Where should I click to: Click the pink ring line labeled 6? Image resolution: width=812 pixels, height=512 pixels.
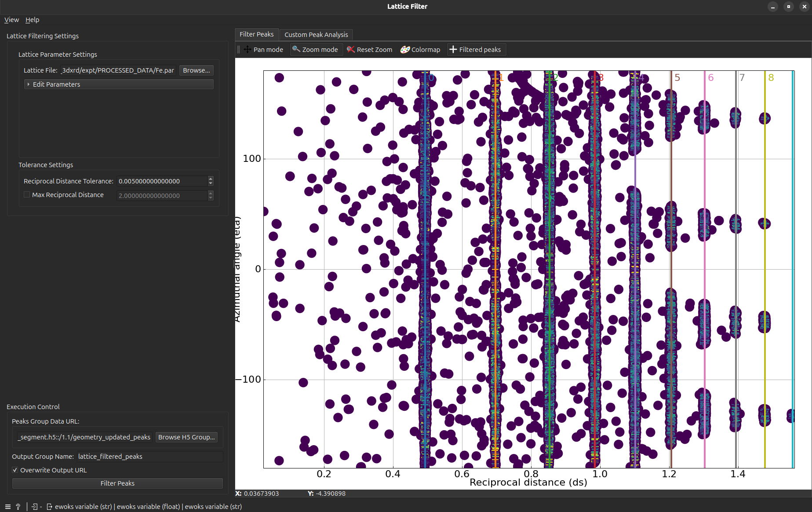(705, 269)
